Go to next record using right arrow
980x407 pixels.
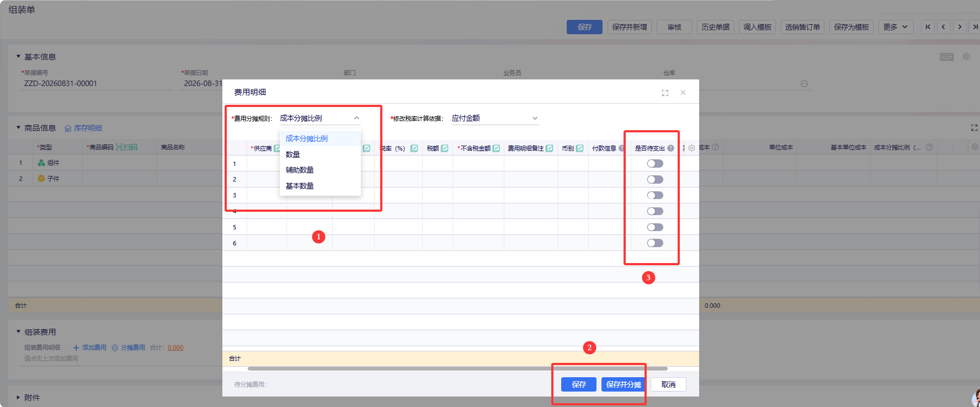[x=960, y=27]
